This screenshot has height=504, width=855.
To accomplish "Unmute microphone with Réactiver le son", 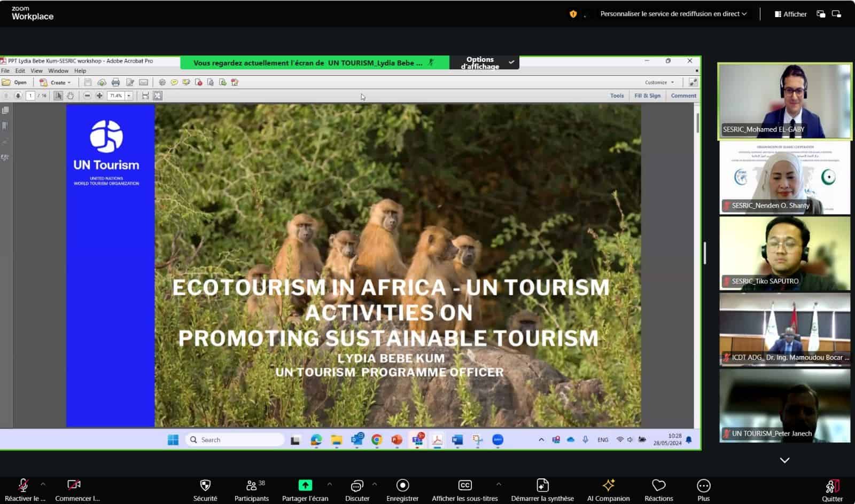I will click(x=24, y=485).
